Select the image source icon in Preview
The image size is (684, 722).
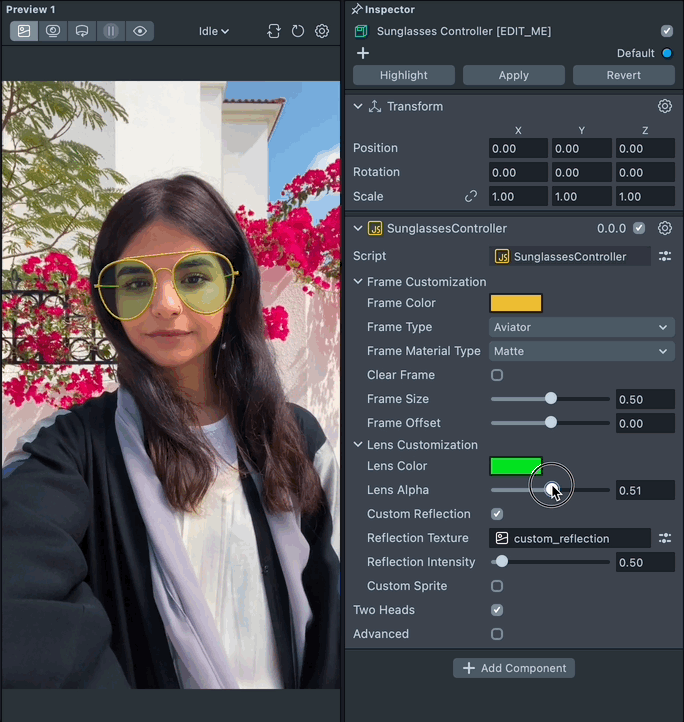pos(24,31)
